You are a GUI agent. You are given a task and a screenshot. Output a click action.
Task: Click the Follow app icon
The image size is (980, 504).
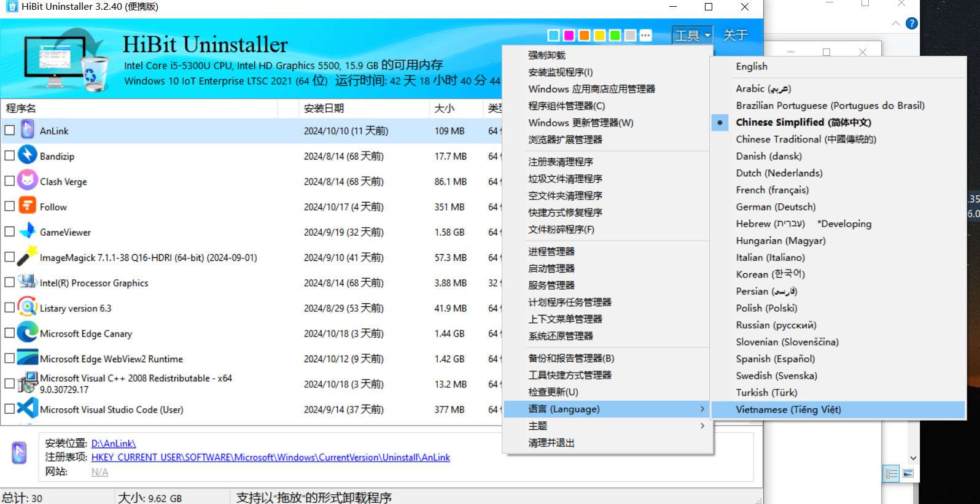(28, 206)
